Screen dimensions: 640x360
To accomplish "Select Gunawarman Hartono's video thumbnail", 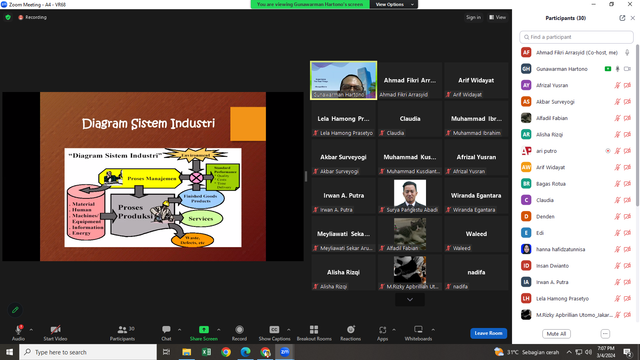I will [344, 80].
